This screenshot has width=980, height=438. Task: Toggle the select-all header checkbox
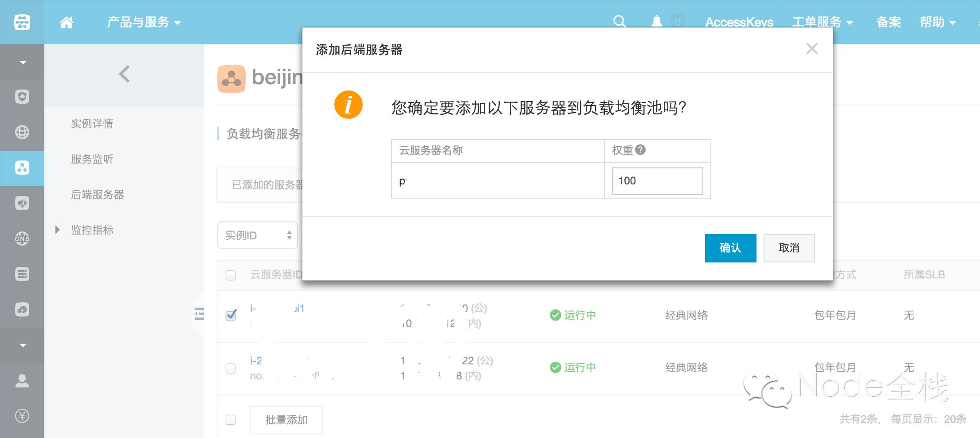pos(231,275)
